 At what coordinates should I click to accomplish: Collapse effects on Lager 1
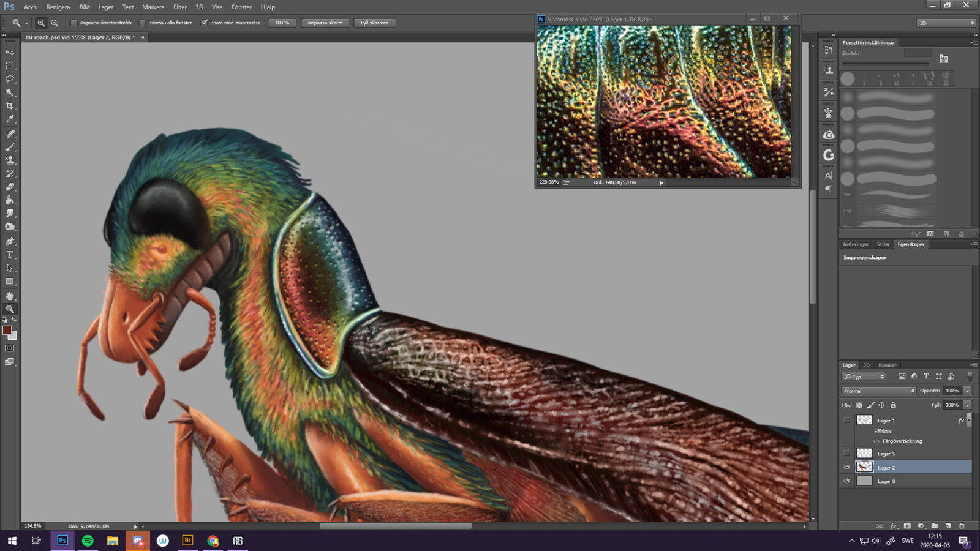coord(969,421)
